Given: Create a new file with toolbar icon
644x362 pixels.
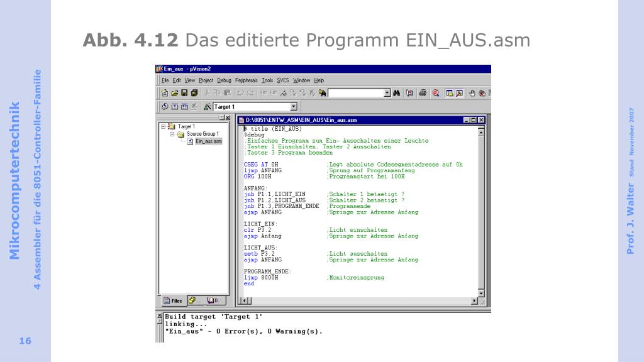Looking at the screenshot, I should 165,93.
